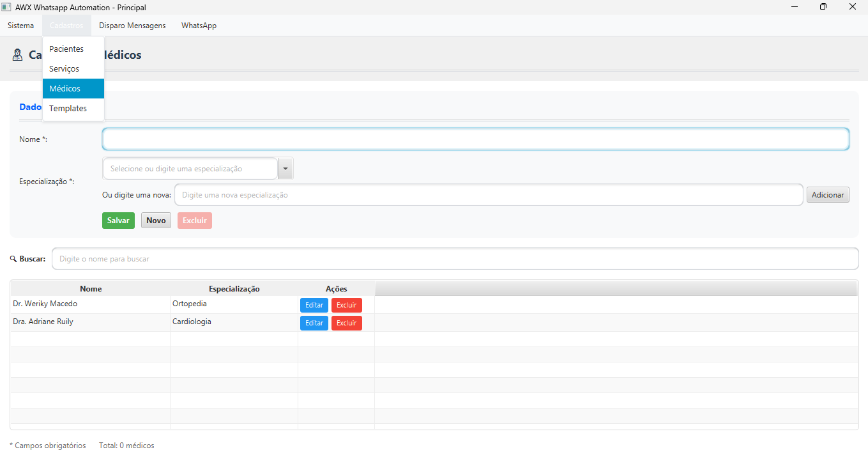Choose Serviços in the dropdown menu
The width and height of the screenshot is (868, 459).
[x=64, y=69]
